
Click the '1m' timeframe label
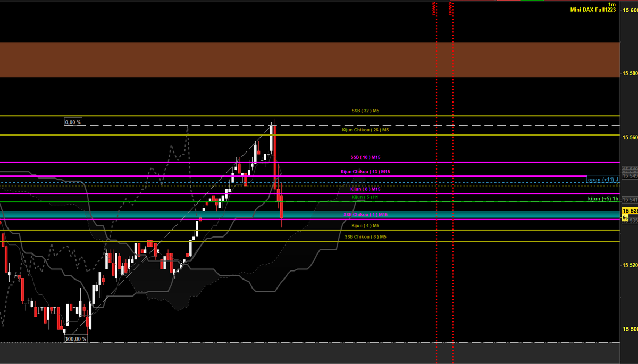click(x=612, y=4)
